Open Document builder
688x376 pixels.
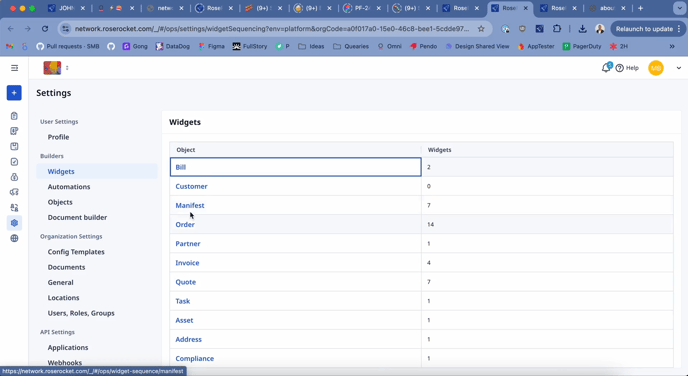pos(77,217)
